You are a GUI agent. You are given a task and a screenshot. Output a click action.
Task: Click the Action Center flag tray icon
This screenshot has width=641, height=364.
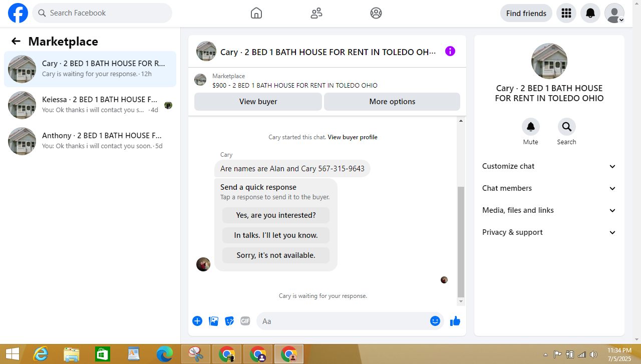coord(558,354)
